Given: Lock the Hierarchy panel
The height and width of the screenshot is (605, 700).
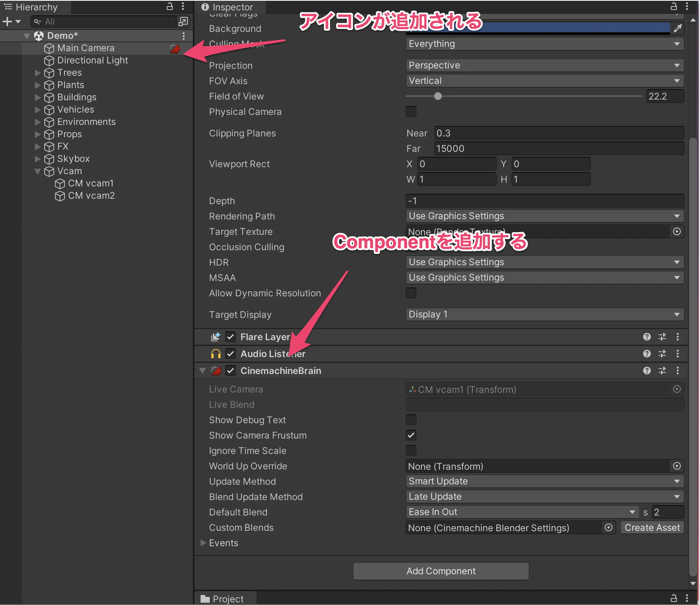Looking at the screenshot, I should tap(169, 7).
